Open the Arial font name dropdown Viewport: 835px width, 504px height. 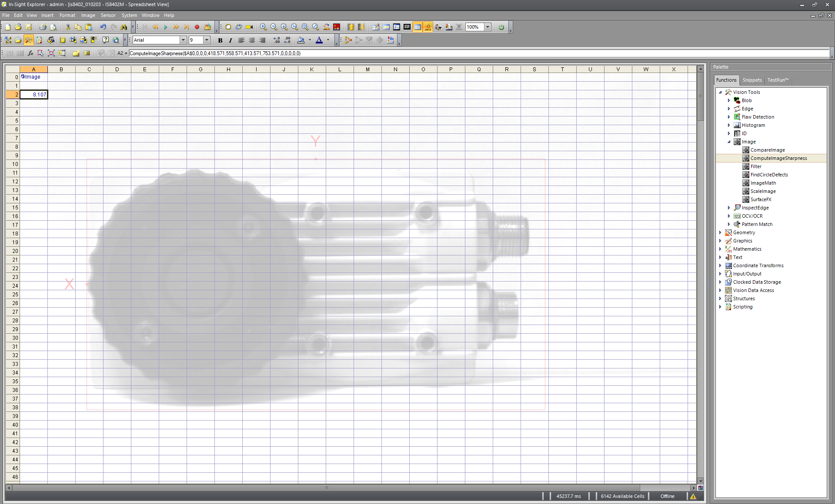(183, 40)
